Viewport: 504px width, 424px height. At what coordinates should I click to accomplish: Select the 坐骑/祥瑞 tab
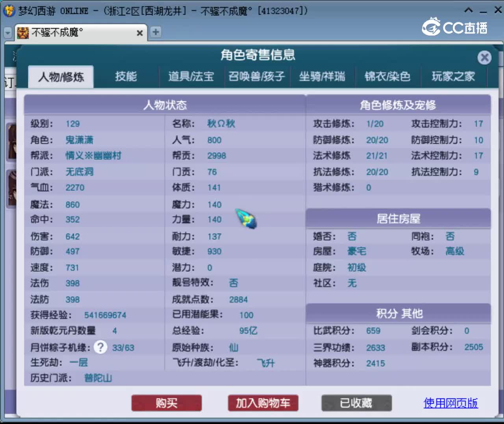(322, 76)
